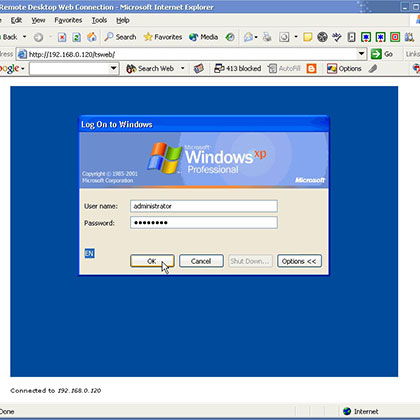This screenshot has width=420, height=420.
Task: Open the Search pane from toolbar
Action: tap(120, 37)
